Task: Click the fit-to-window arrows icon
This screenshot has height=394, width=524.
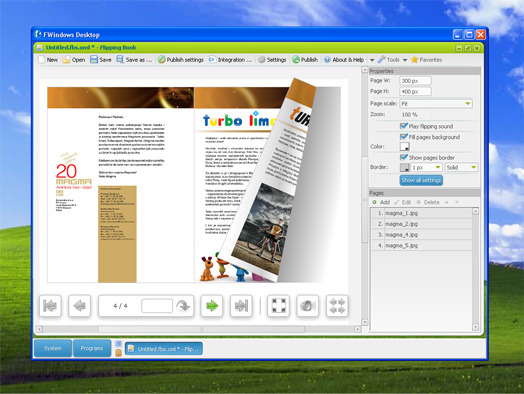Action: click(337, 305)
